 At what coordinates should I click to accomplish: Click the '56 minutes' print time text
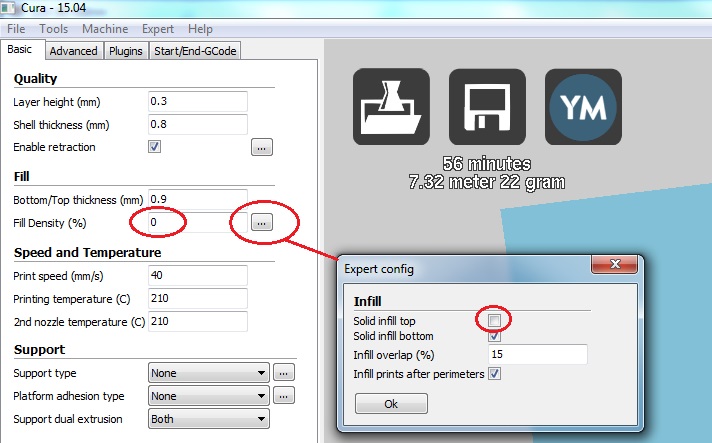[487, 164]
